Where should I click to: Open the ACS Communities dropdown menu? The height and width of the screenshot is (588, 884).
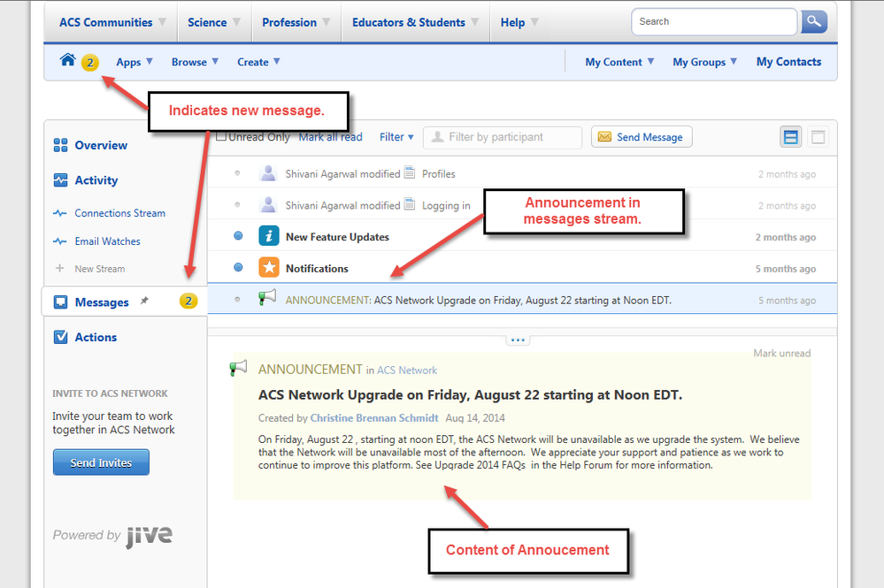[x=112, y=22]
